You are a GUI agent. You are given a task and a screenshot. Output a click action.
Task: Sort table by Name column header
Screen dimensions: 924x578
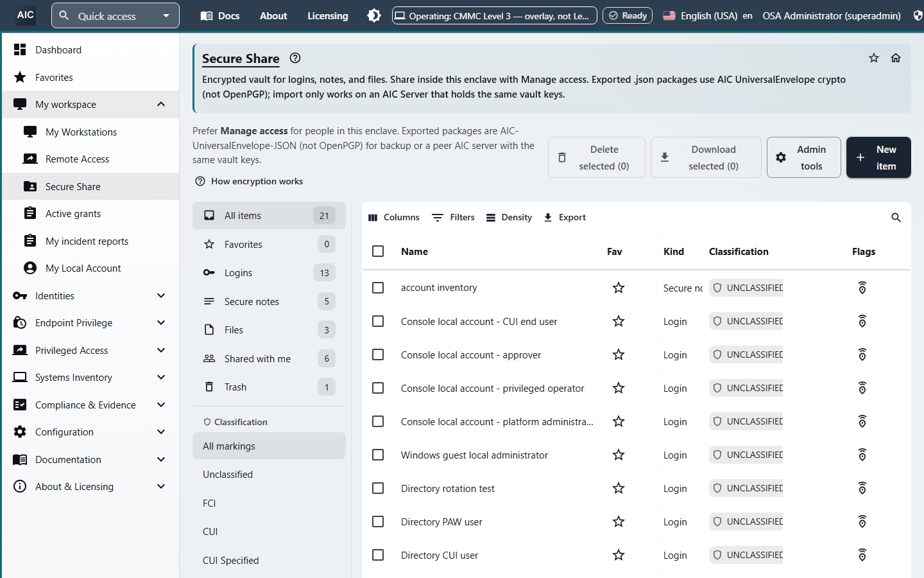coord(415,251)
